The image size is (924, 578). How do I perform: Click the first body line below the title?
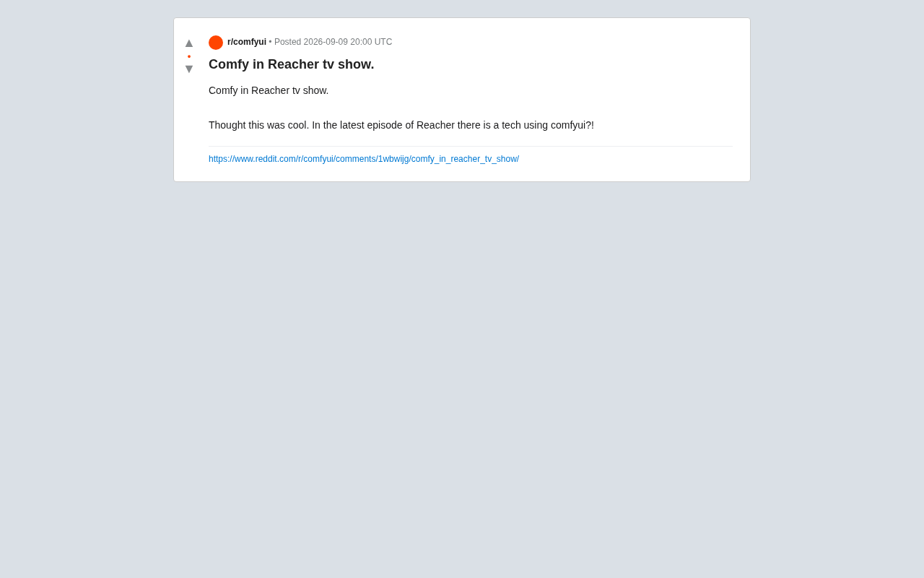(x=269, y=90)
